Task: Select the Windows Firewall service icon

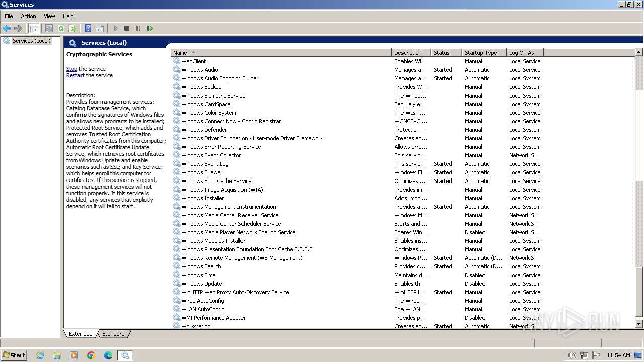Action: tap(177, 172)
